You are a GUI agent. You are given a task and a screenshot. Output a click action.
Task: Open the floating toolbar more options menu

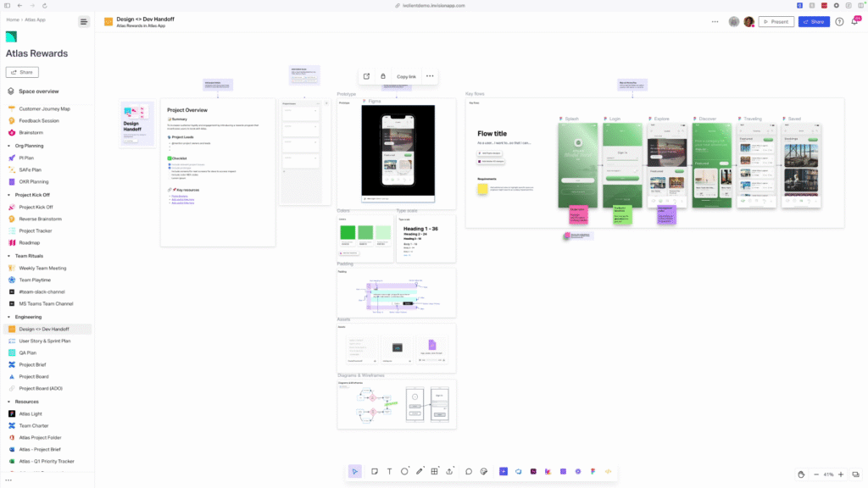[x=430, y=76]
